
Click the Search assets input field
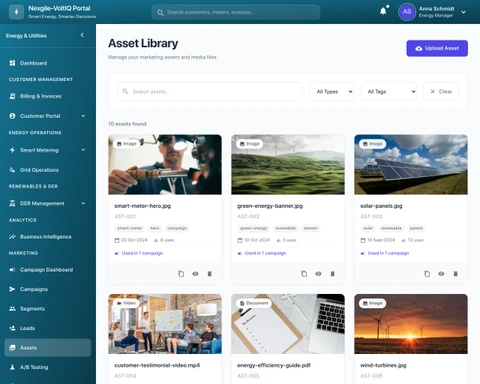(x=210, y=91)
